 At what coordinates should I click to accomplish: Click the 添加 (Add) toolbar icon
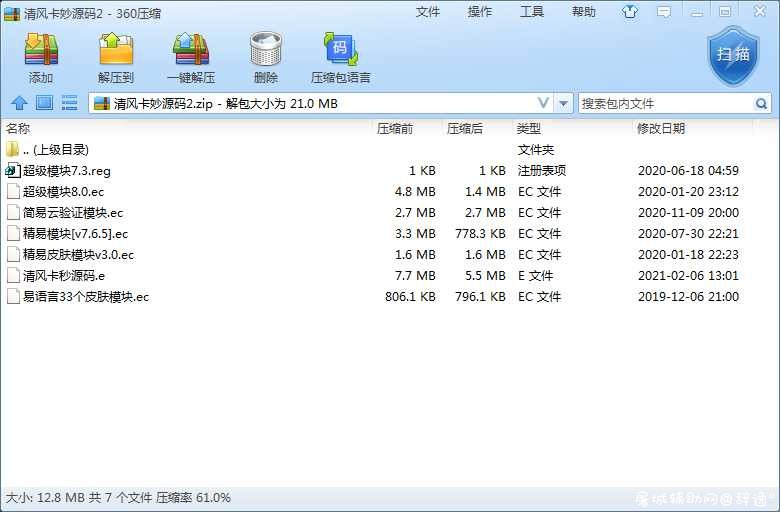click(x=41, y=49)
